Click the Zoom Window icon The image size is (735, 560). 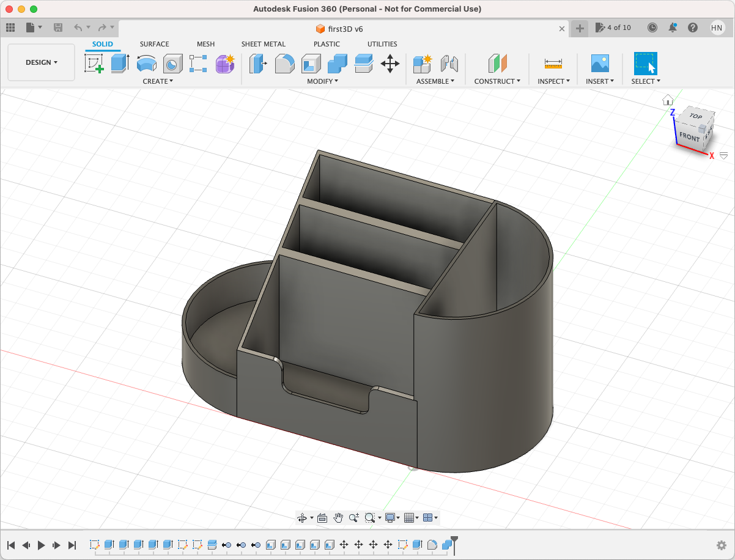[x=369, y=518]
